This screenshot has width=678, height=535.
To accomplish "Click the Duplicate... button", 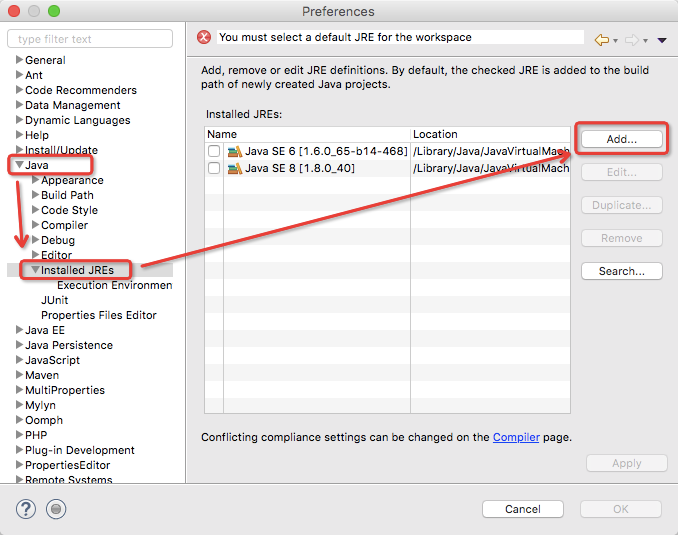I will tap(621, 205).
